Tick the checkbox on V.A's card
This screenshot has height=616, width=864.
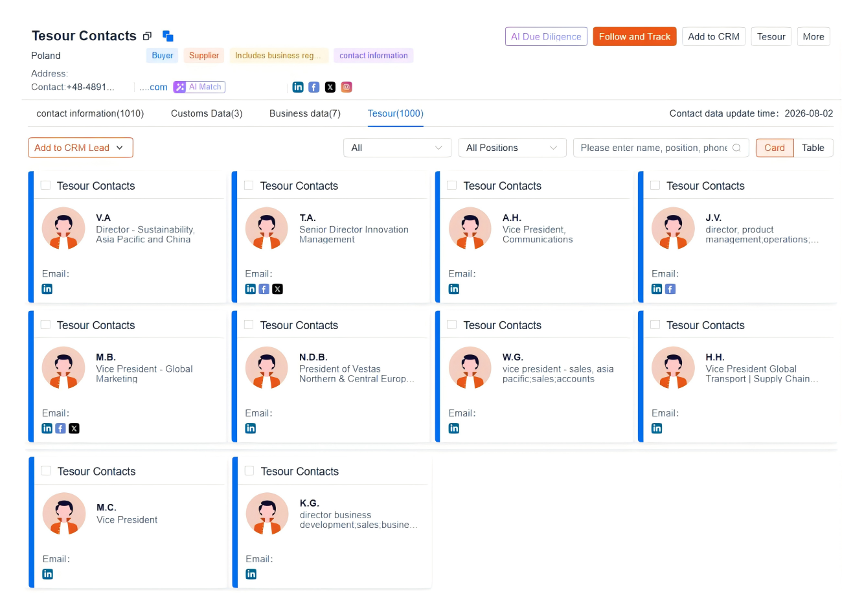[45, 185]
